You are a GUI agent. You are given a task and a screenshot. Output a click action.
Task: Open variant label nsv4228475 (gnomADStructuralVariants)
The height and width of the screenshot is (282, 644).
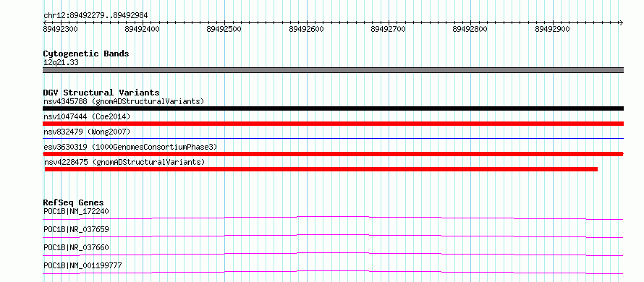(x=124, y=162)
